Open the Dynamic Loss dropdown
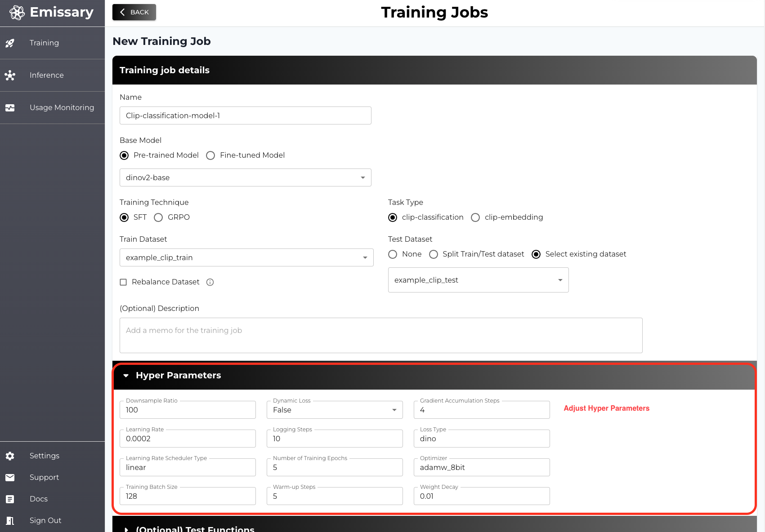765x532 pixels. pyautogui.click(x=334, y=410)
